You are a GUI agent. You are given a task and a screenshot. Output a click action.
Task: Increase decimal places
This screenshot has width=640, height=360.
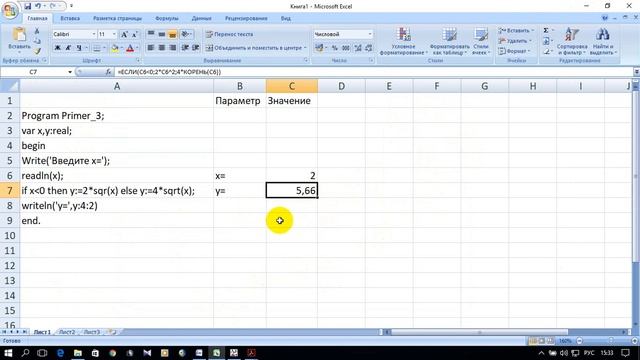(x=358, y=48)
